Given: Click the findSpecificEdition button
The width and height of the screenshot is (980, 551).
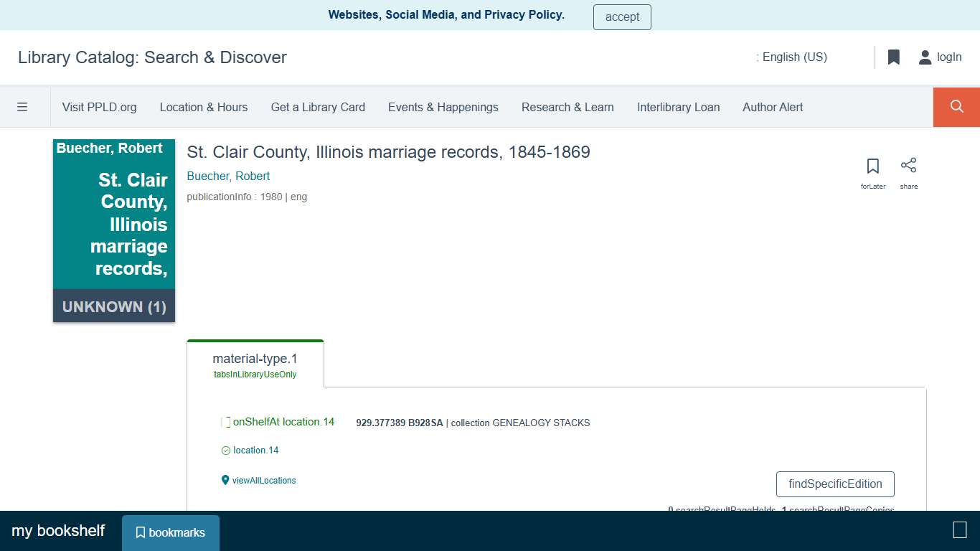Looking at the screenshot, I should (x=834, y=484).
